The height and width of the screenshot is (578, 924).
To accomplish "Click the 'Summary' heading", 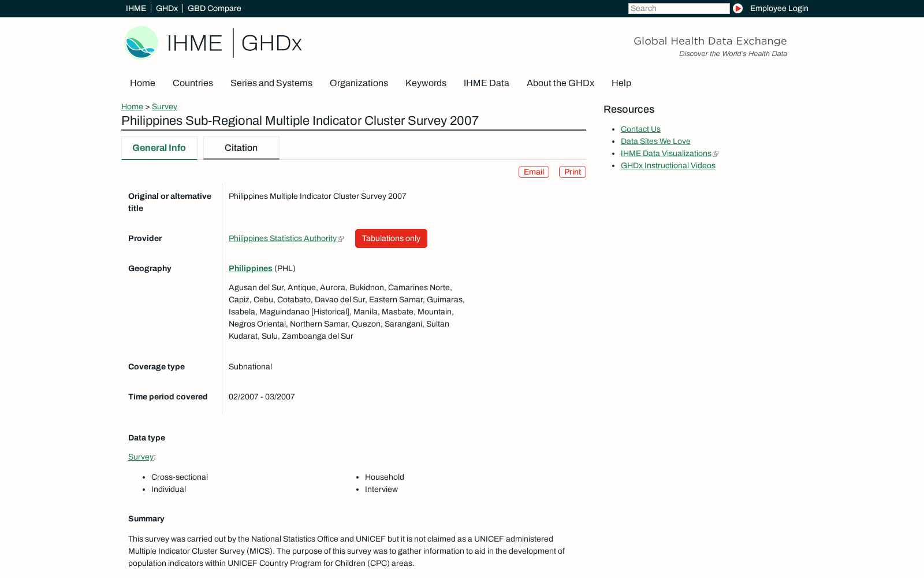I will pyautogui.click(x=146, y=519).
